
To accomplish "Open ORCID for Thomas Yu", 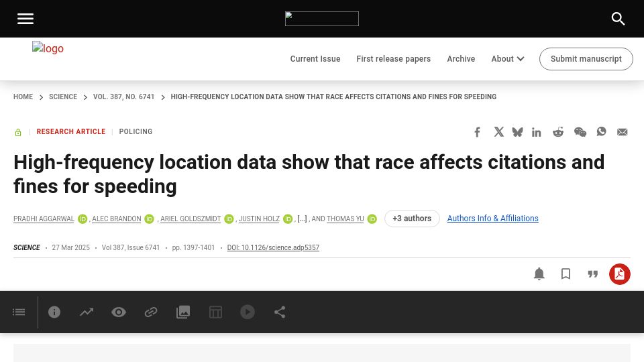I will tap(372, 219).
